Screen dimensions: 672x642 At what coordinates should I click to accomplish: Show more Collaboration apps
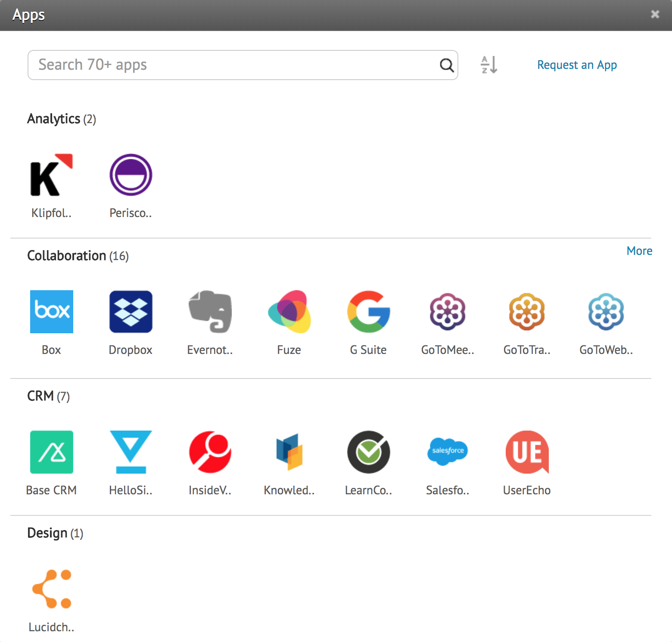[639, 251]
